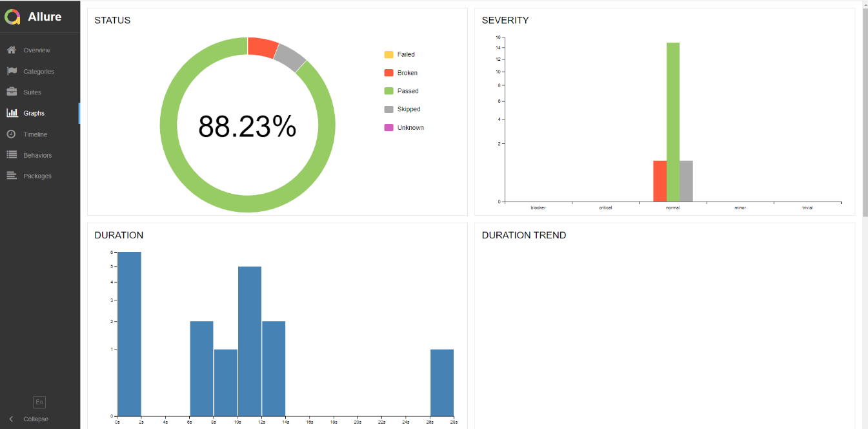Click the Timeline clock icon
The height and width of the screenshot is (429, 868).
[12, 134]
